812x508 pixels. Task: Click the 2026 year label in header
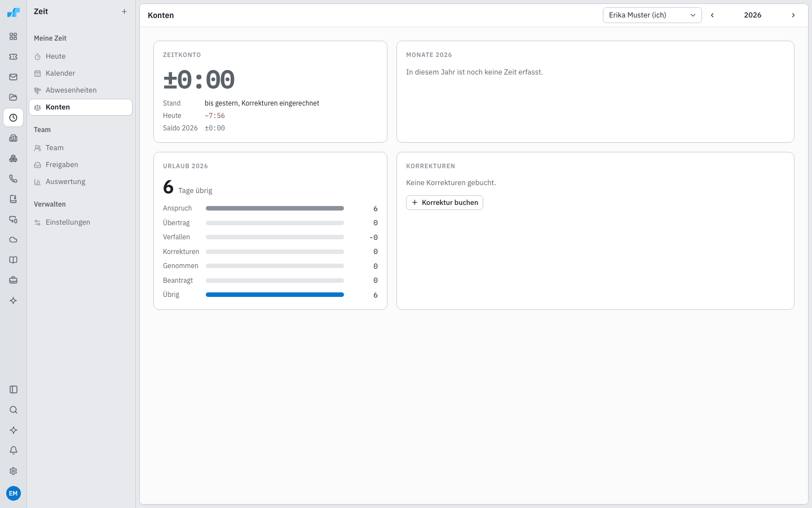tap(753, 15)
